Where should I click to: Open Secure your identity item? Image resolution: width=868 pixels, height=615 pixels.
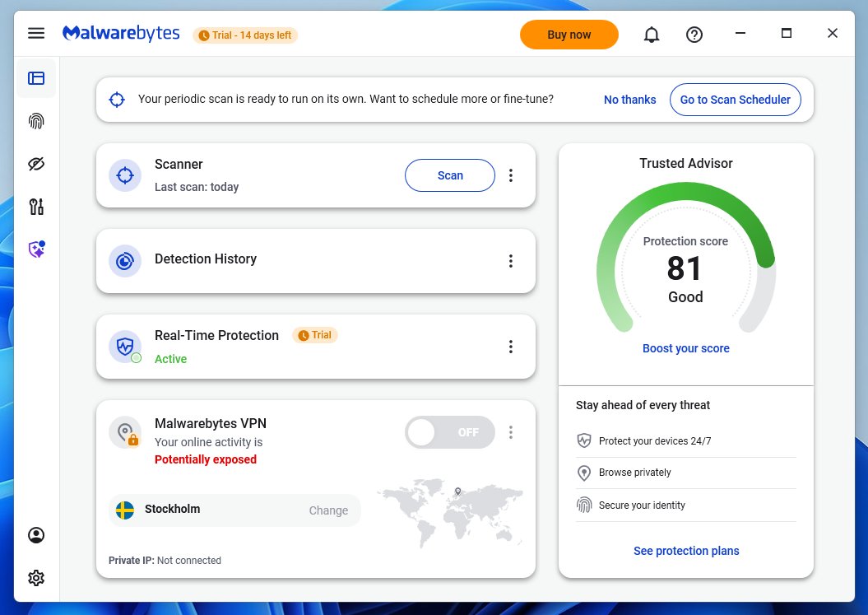coord(686,505)
